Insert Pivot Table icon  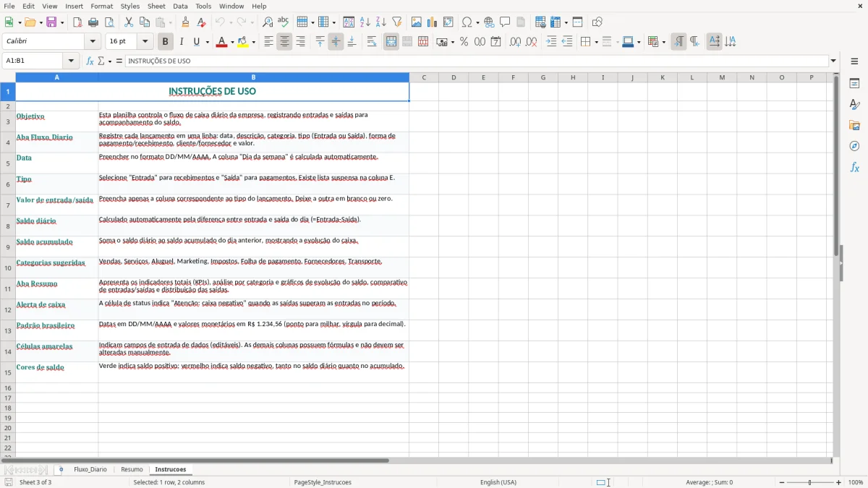(448, 22)
